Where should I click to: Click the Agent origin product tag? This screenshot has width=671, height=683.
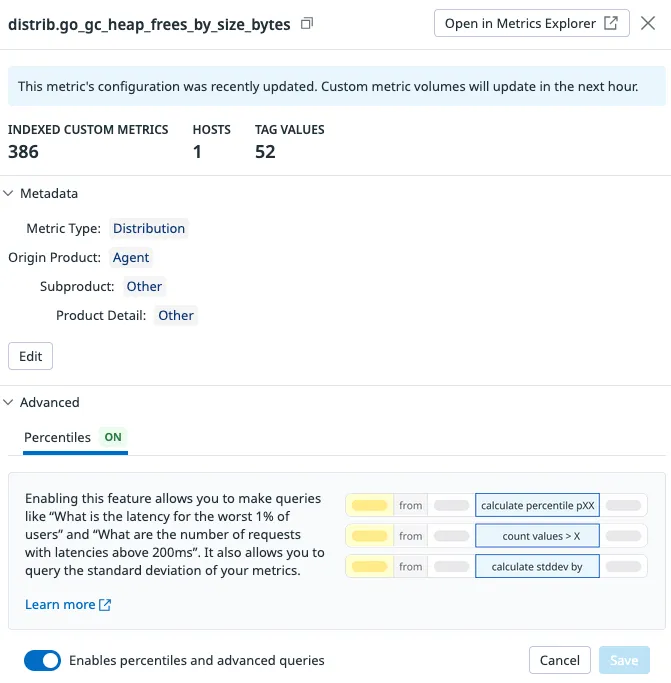[131, 257]
